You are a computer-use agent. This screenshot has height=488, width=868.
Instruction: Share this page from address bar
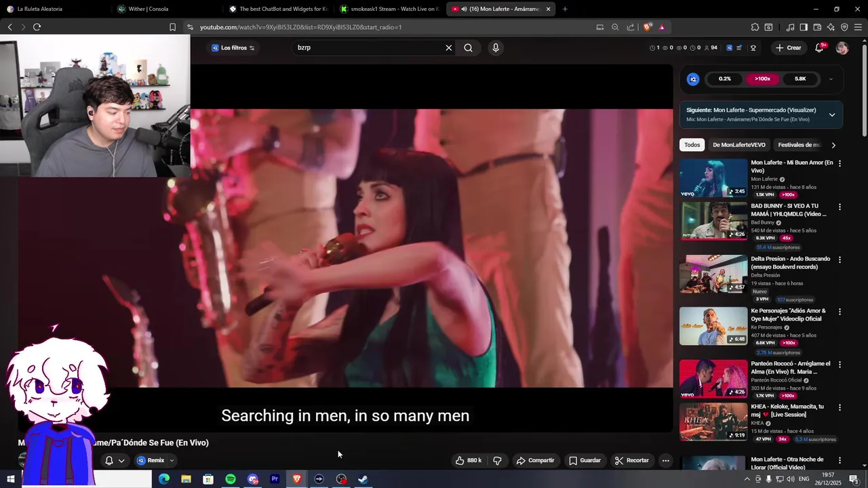(x=631, y=27)
